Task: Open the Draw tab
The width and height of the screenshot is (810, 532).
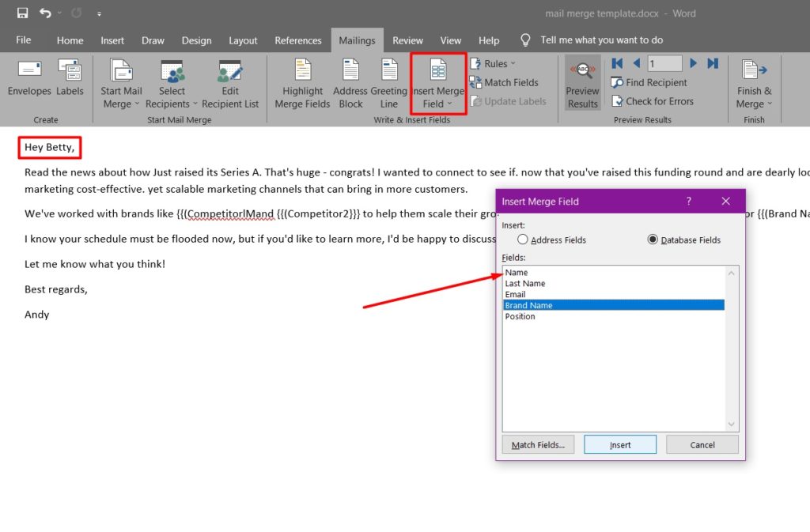Action: [153, 40]
